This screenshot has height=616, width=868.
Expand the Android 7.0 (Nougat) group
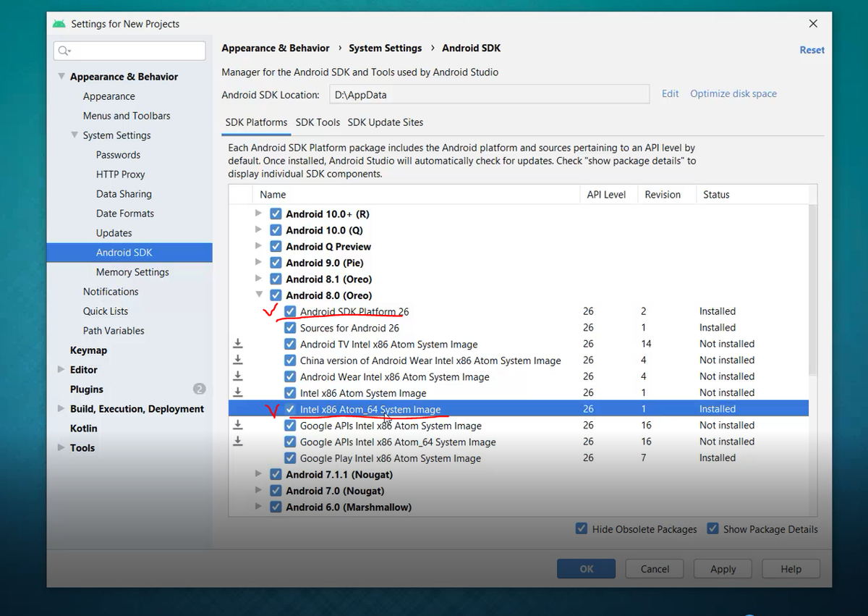(259, 491)
